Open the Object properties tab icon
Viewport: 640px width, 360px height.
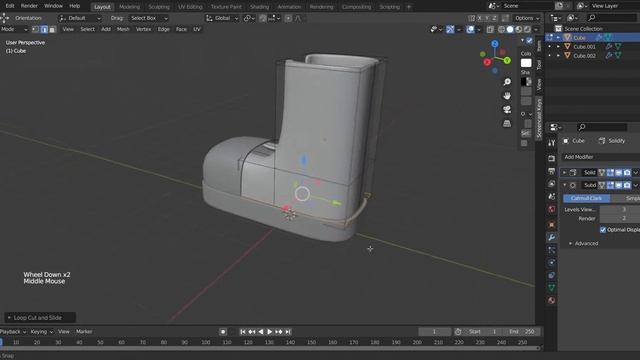point(551,224)
